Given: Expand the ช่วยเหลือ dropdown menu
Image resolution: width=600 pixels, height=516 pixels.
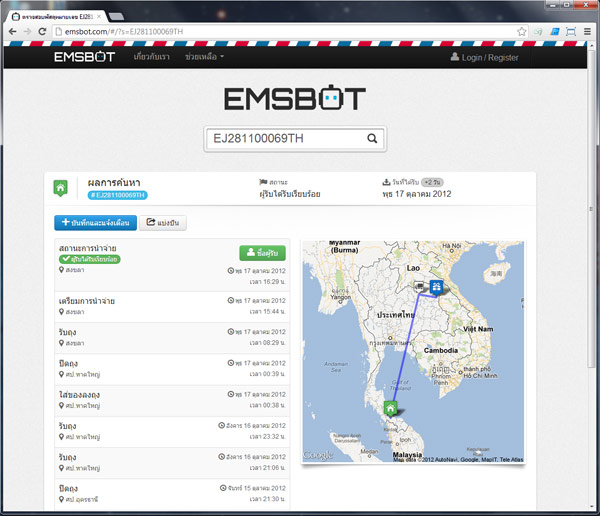Looking at the screenshot, I should tap(204, 57).
